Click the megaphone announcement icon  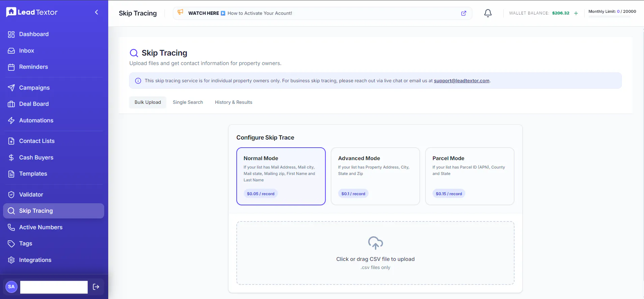point(180,12)
